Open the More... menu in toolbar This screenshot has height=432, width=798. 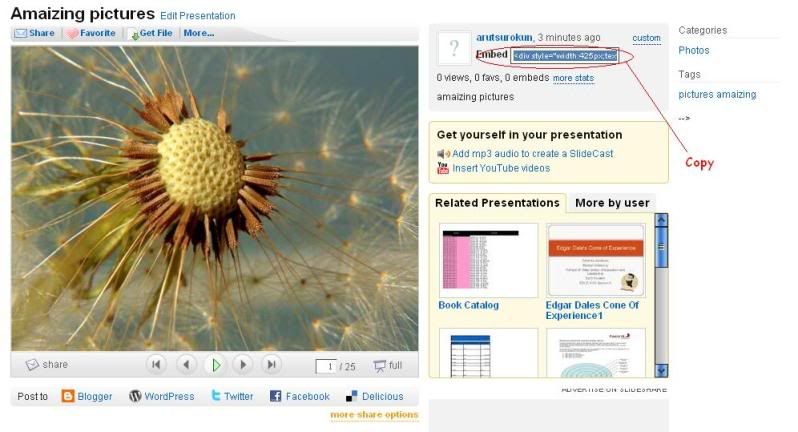point(198,33)
